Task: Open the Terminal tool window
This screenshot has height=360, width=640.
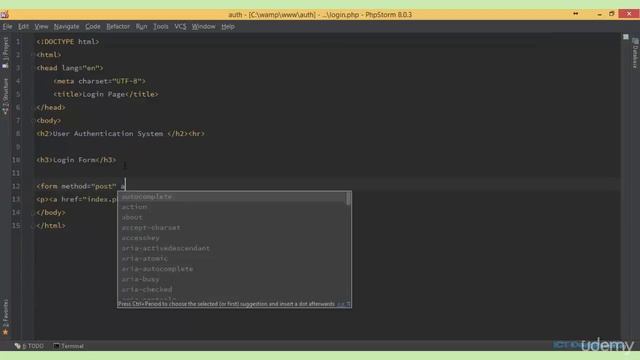Action: 68,346
